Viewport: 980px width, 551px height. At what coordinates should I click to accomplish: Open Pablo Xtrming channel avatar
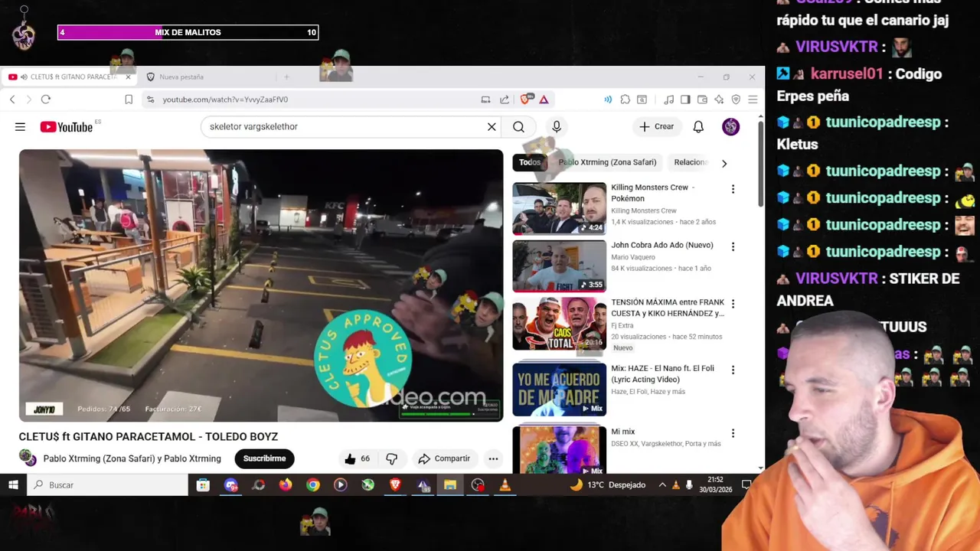click(x=28, y=458)
